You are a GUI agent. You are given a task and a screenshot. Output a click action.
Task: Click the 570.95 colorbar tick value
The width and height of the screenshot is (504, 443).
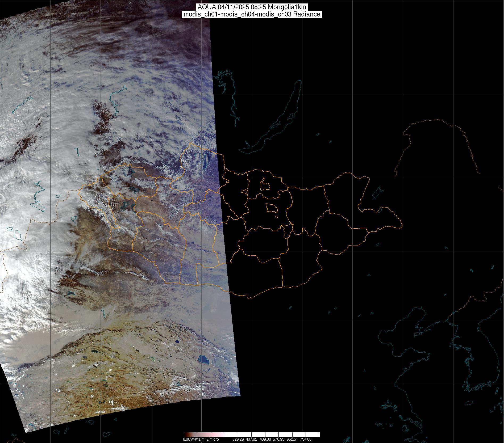pyautogui.click(x=278, y=439)
